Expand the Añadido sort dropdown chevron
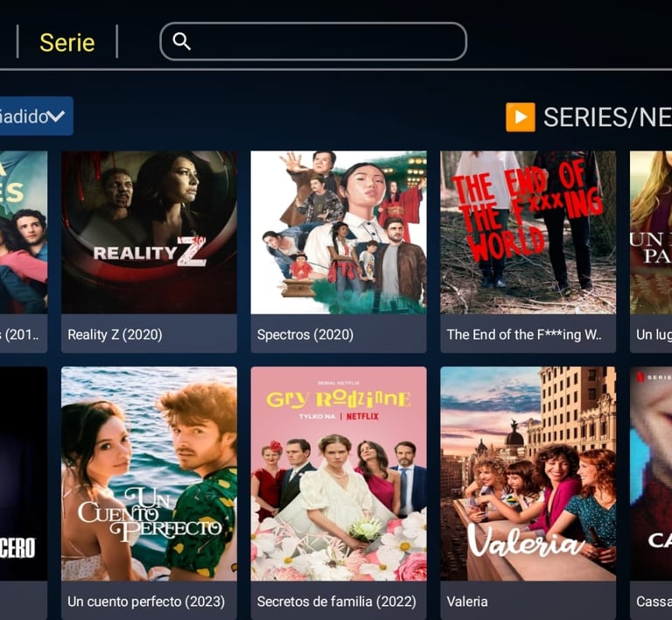672x620 pixels. [56, 116]
